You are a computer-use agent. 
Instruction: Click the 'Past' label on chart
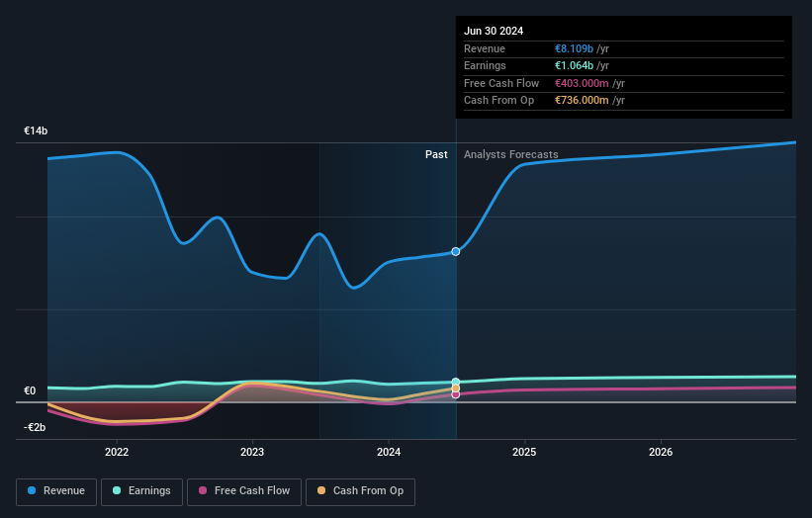coord(436,154)
